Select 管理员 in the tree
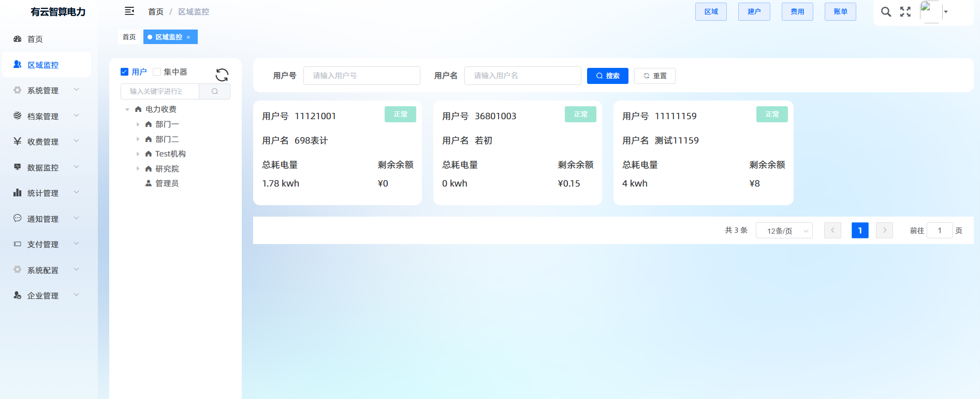The height and width of the screenshot is (399, 980). tap(167, 183)
